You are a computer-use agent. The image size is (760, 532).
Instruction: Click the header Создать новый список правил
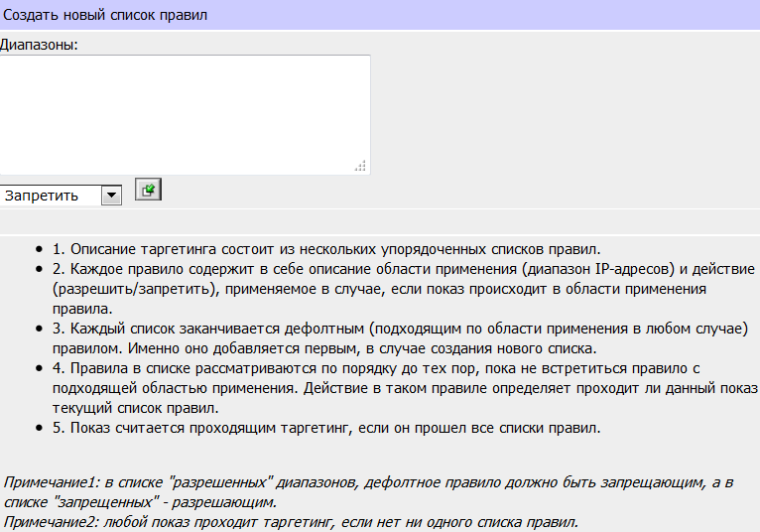tap(105, 15)
